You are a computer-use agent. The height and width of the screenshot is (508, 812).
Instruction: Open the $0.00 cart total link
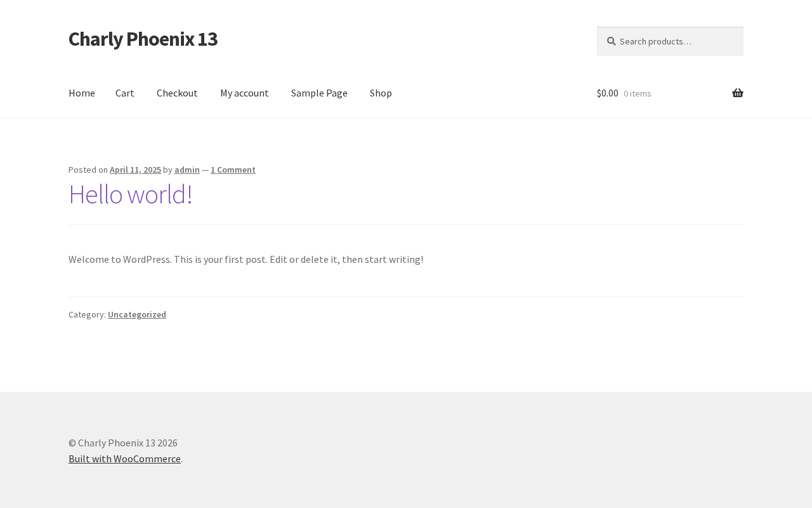pos(607,93)
